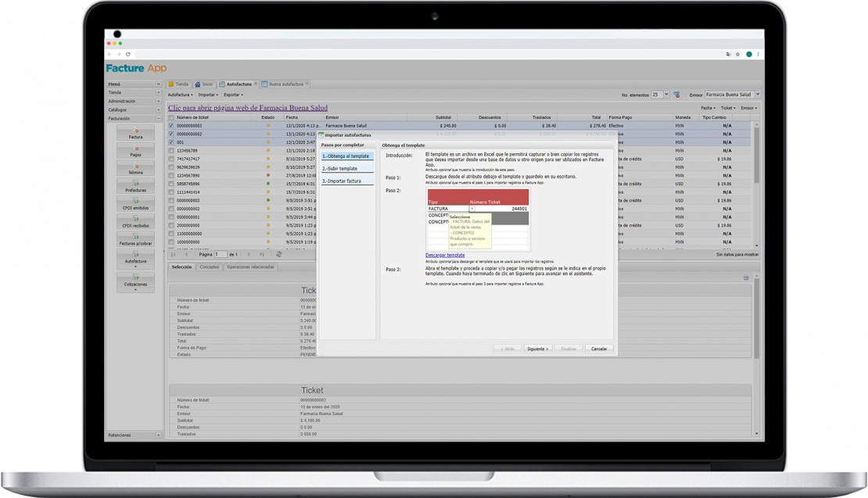Click the Siguiente button in wizard

click(x=537, y=349)
